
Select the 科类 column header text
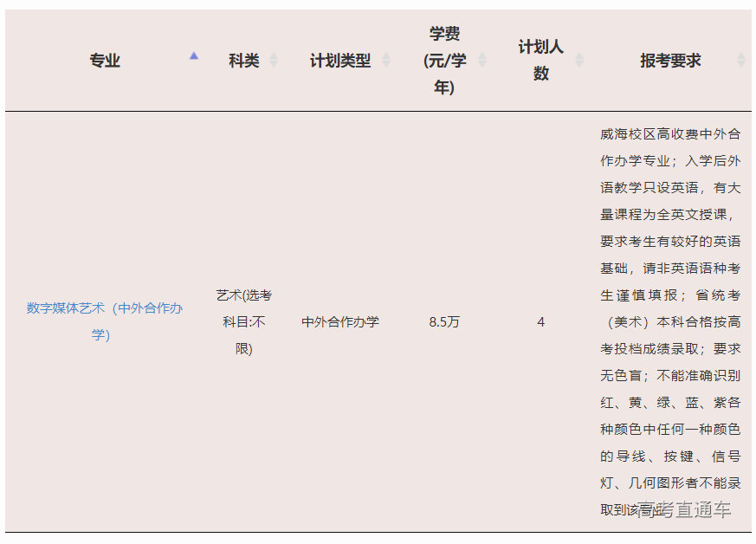point(243,61)
